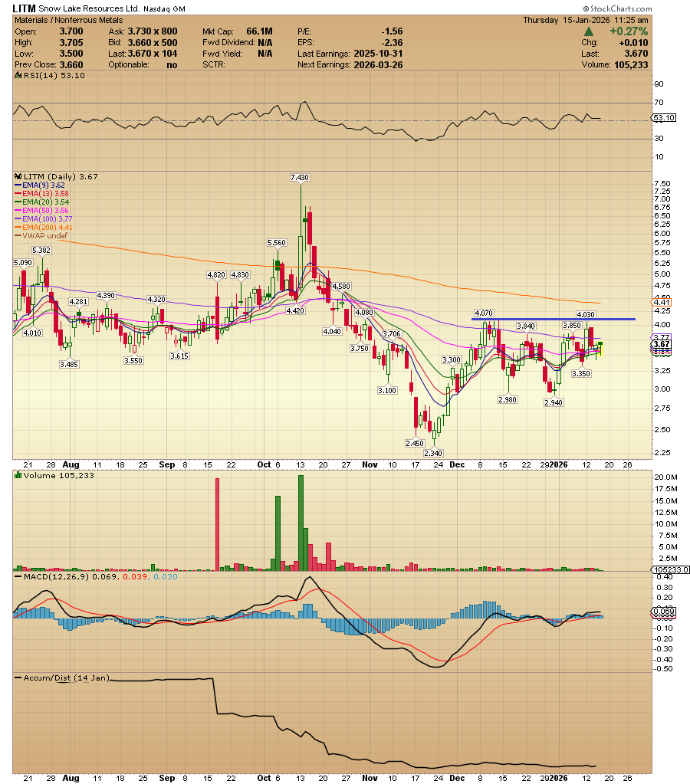Viewport: 690px width, 784px height.
Task: Click the 5.560 price annotation
Action: click(x=277, y=242)
